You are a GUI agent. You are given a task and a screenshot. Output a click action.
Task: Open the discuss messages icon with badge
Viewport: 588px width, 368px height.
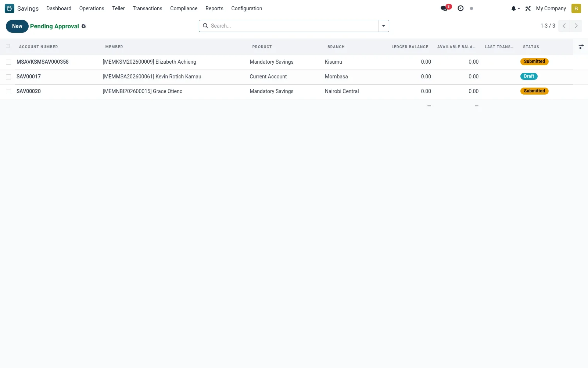(446, 8)
